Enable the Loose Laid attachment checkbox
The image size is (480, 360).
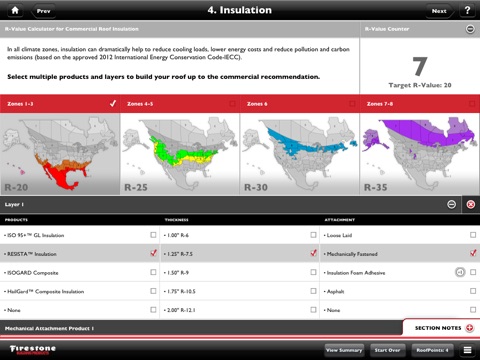click(473, 235)
